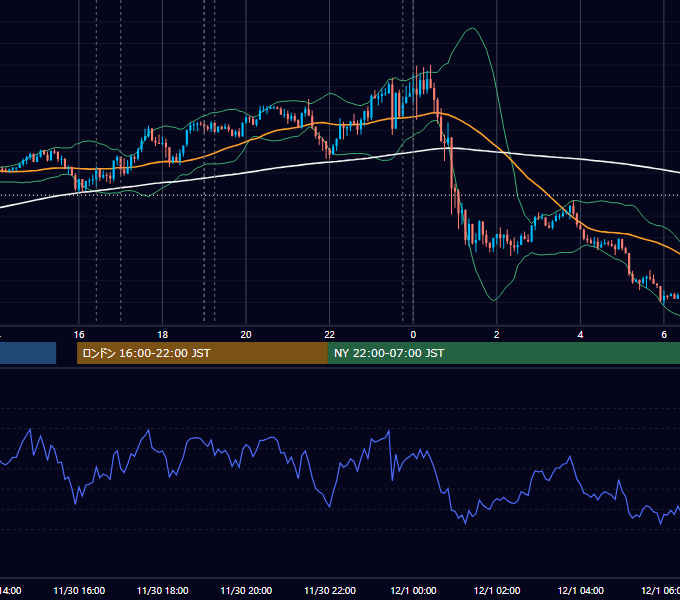Click the 12/1 00:00 date label

413,591
